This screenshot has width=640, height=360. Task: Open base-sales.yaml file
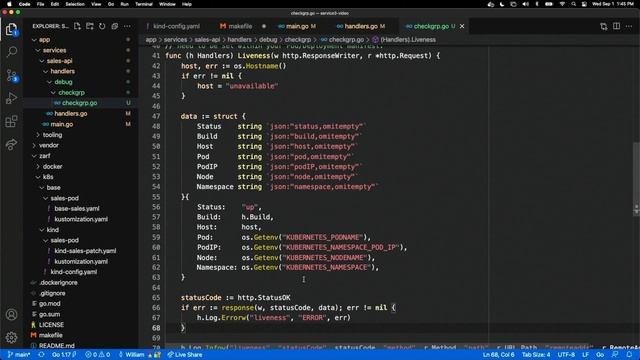point(77,209)
